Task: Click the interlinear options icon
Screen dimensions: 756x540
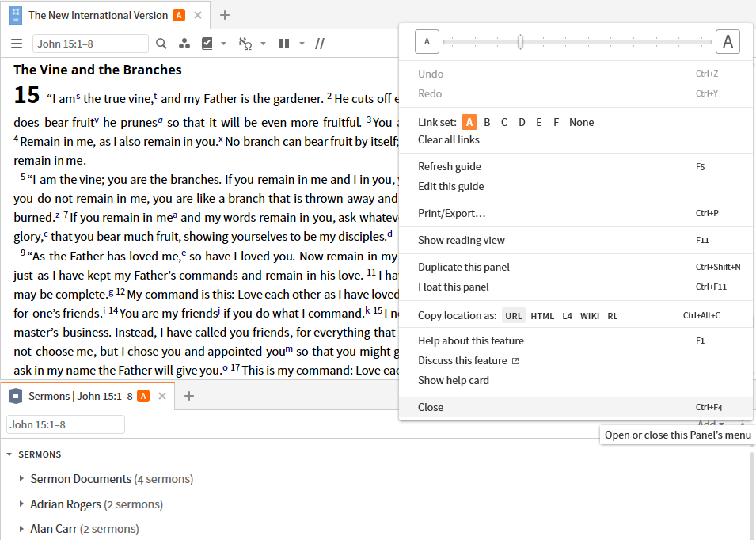Action: [x=245, y=44]
